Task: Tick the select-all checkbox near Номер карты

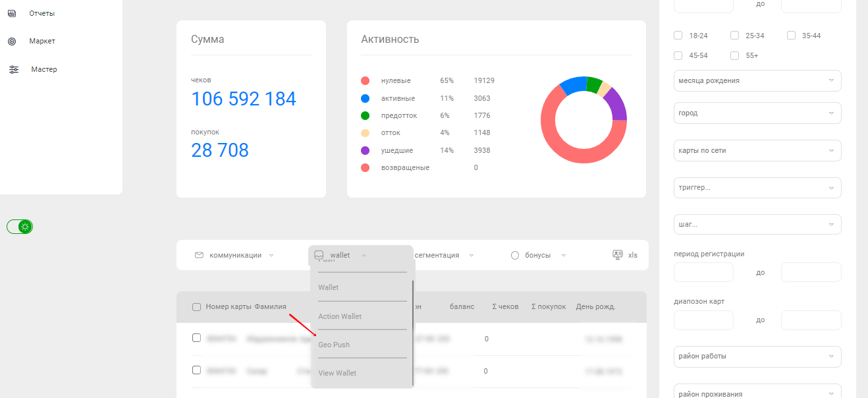Action: [196, 307]
